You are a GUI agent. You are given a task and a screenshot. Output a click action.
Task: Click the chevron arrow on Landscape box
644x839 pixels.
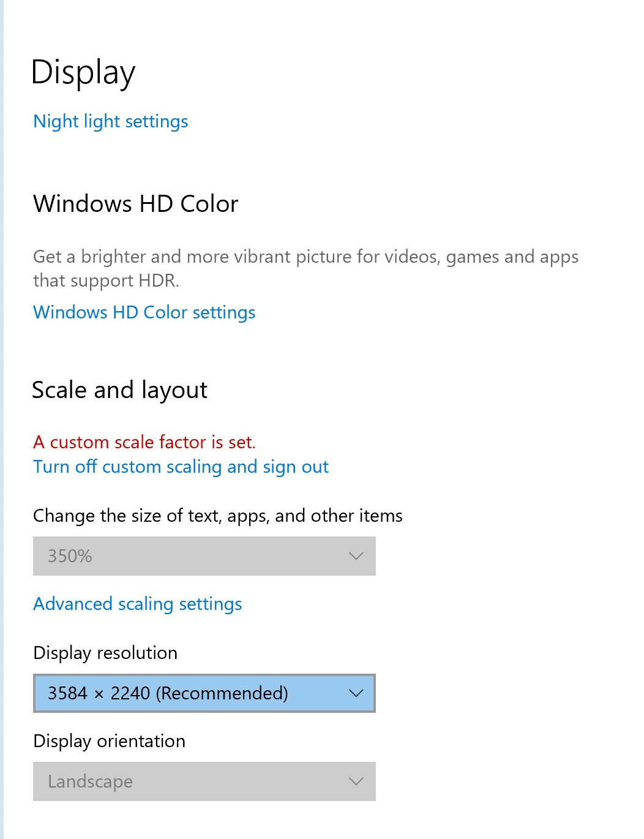pyautogui.click(x=356, y=781)
